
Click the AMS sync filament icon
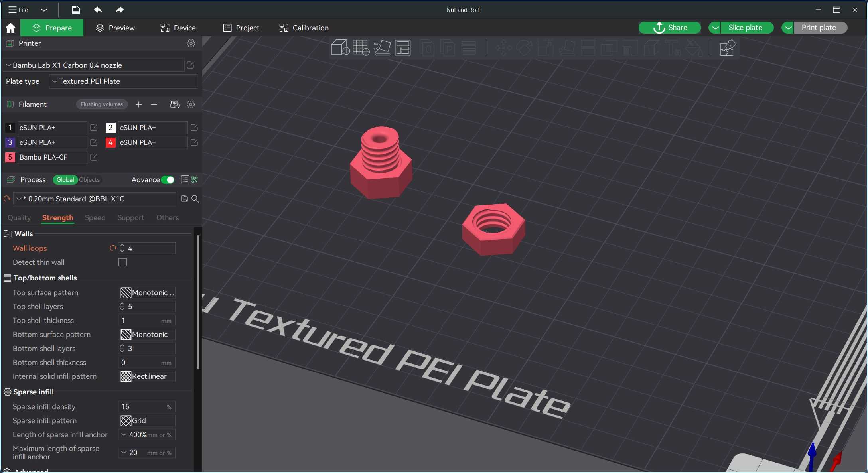pos(175,104)
